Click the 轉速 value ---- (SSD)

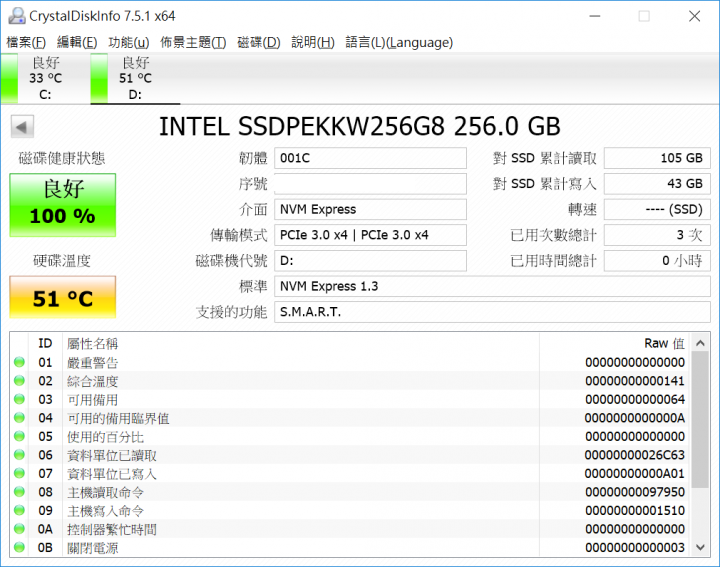click(657, 209)
